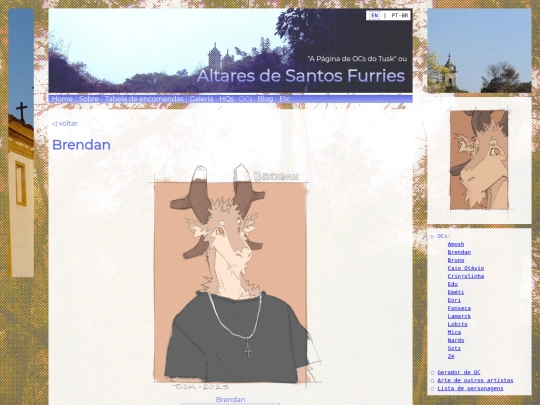The width and height of the screenshot is (540, 405).
Task: Open the Fonseca character page
Action: (x=459, y=308)
